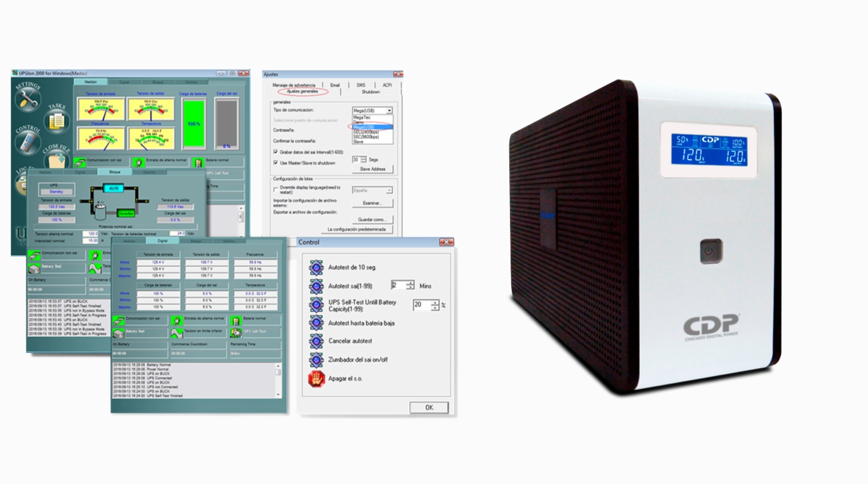Click the Slave Address button
This screenshot has height=484, width=868.
pyautogui.click(x=373, y=169)
